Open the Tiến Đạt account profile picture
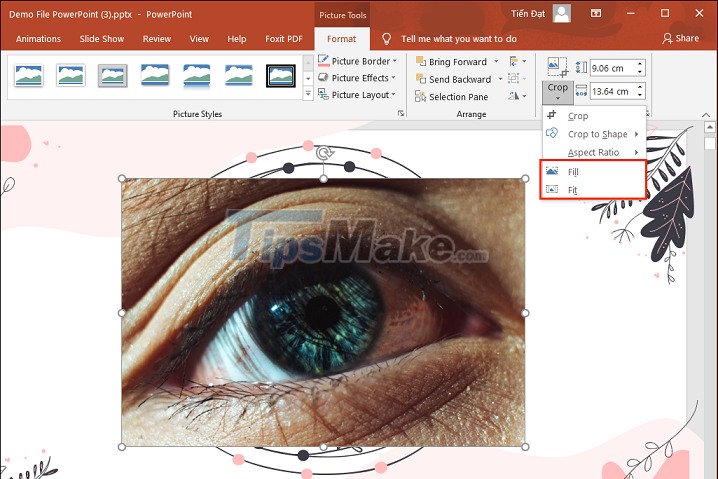This screenshot has width=718, height=479. coord(561,14)
